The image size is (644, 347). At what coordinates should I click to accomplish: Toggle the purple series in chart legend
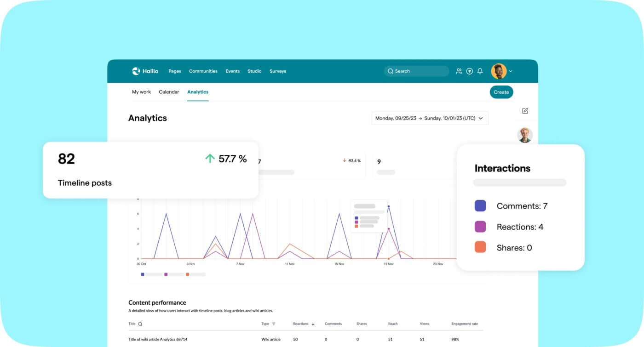pyautogui.click(x=166, y=274)
